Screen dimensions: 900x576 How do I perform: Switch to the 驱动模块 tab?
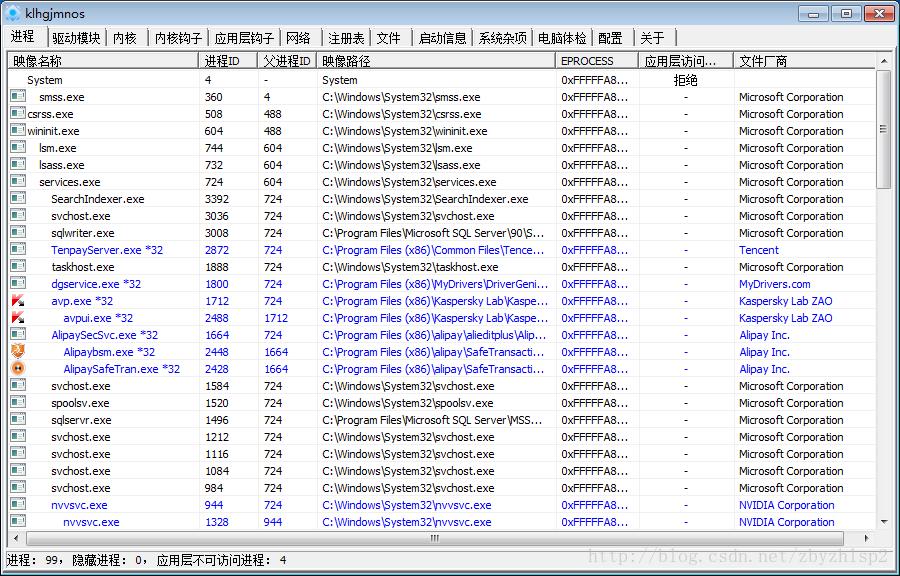point(76,38)
